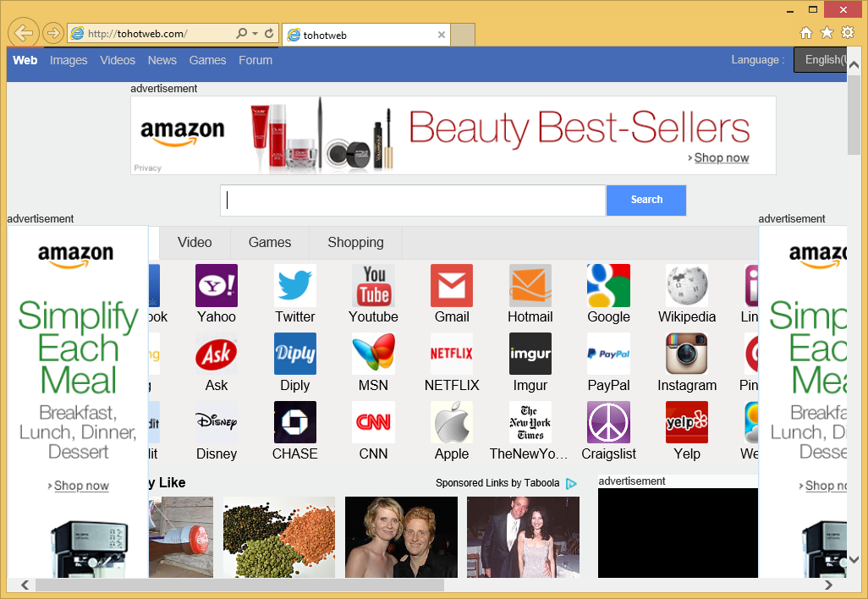
Task: Click the Simplify Each Meal left ad
Action: [x=78, y=402]
